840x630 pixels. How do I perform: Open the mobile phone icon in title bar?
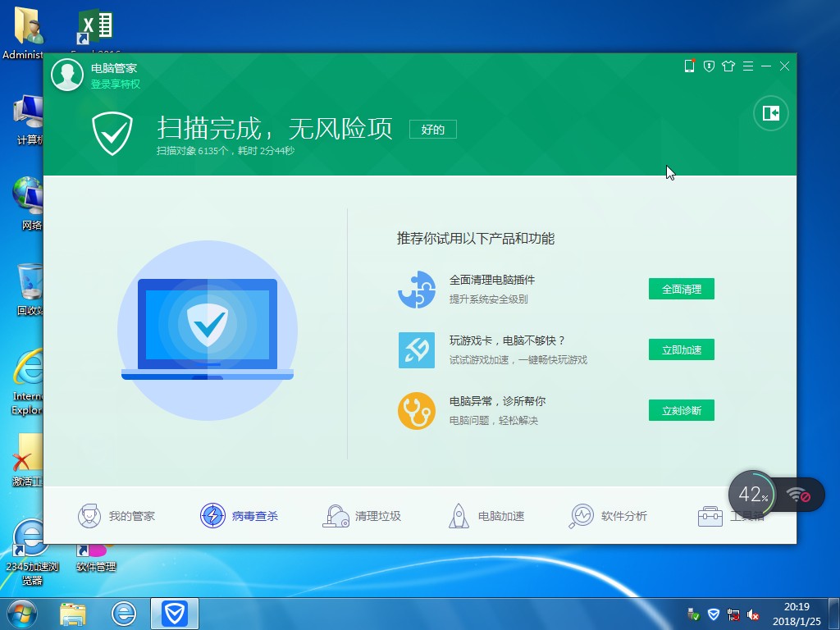point(689,66)
